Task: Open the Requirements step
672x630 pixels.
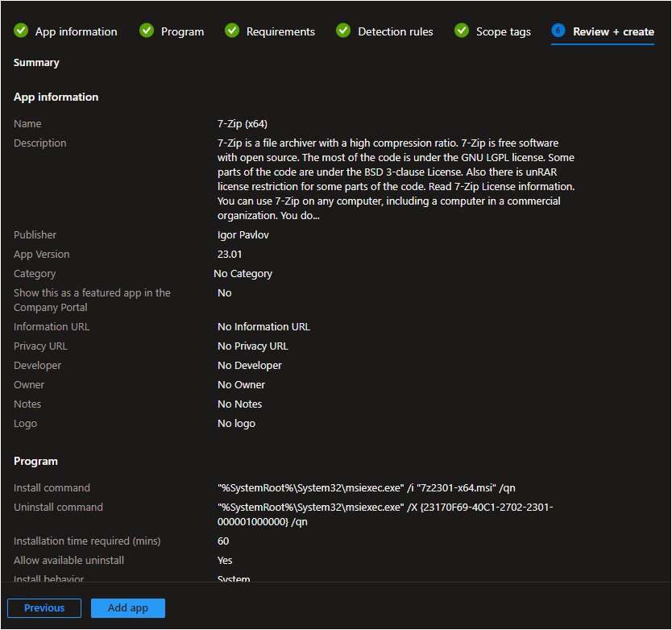Action: [280, 31]
